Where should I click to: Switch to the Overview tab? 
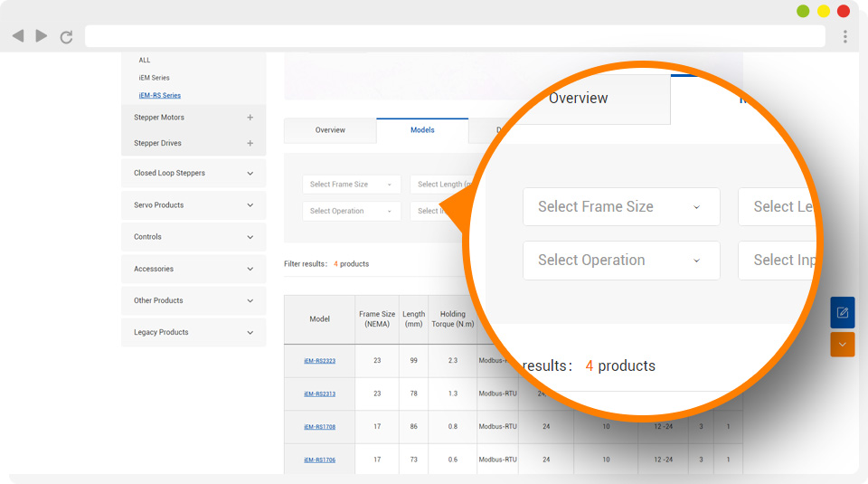click(x=331, y=130)
